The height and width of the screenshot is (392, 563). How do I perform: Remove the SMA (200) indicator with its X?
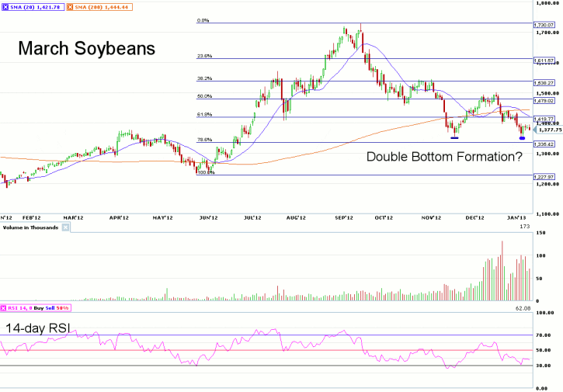coord(69,7)
